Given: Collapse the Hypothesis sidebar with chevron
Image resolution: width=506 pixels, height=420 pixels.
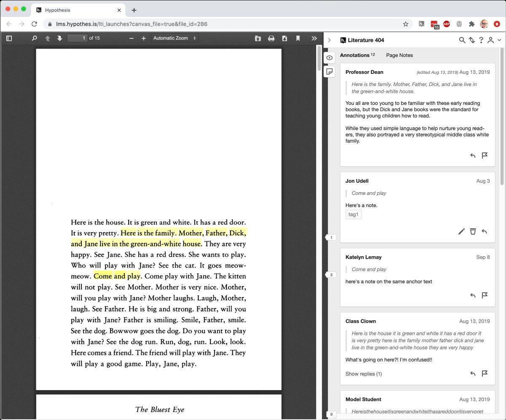Looking at the screenshot, I should [329, 40].
